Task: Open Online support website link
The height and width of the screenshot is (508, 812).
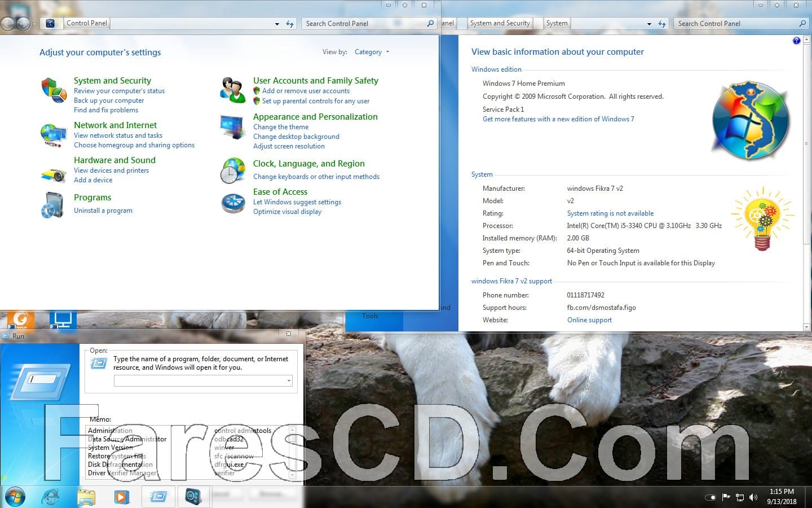Action: pyautogui.click(x=589, y=320)
